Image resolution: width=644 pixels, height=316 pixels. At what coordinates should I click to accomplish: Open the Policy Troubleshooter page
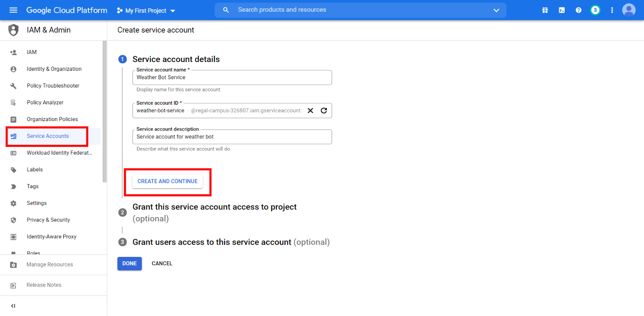pos(53,85)
